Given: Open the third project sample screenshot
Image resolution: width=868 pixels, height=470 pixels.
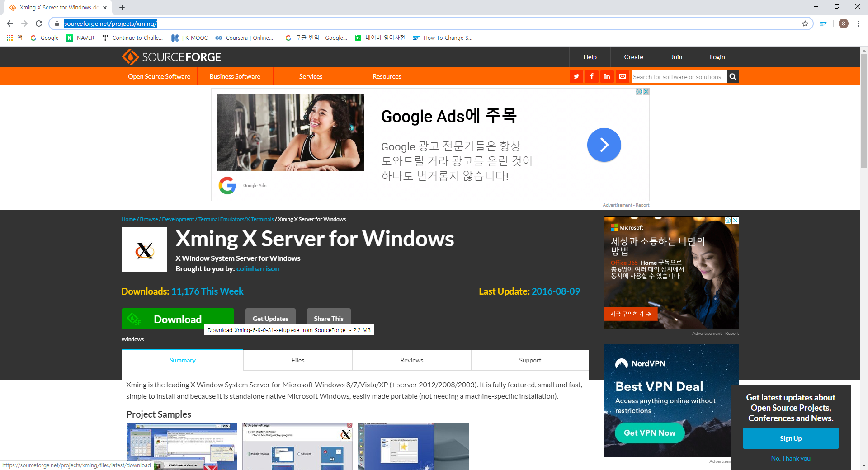Looking at the screenshot, I should pyautogui.click(x=413, y=446).
